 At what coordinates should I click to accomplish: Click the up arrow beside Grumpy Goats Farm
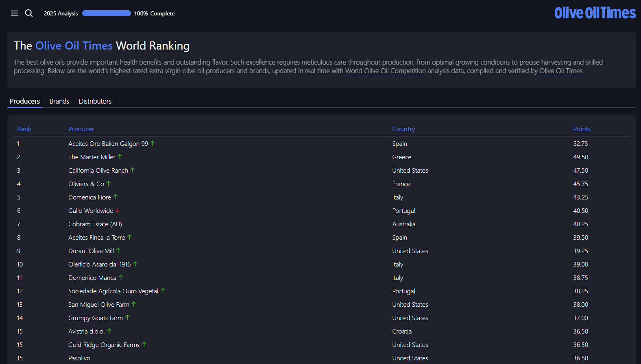point(128,318)
